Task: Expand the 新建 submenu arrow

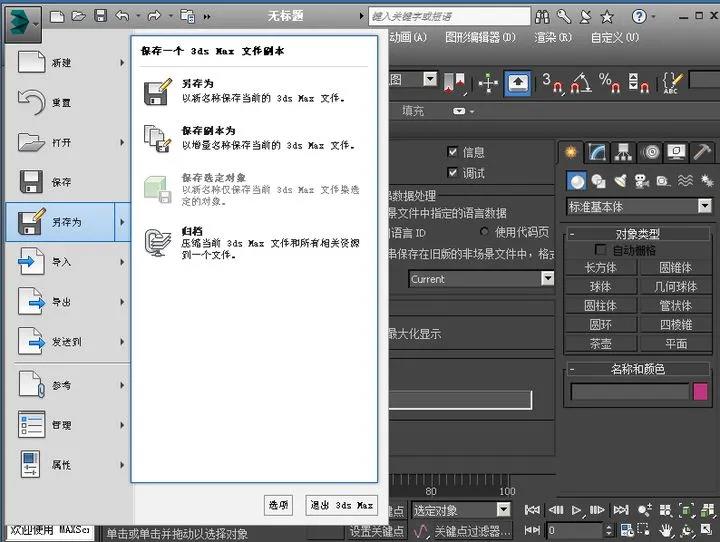Action: pyautogui.click(x=122, y=62)
